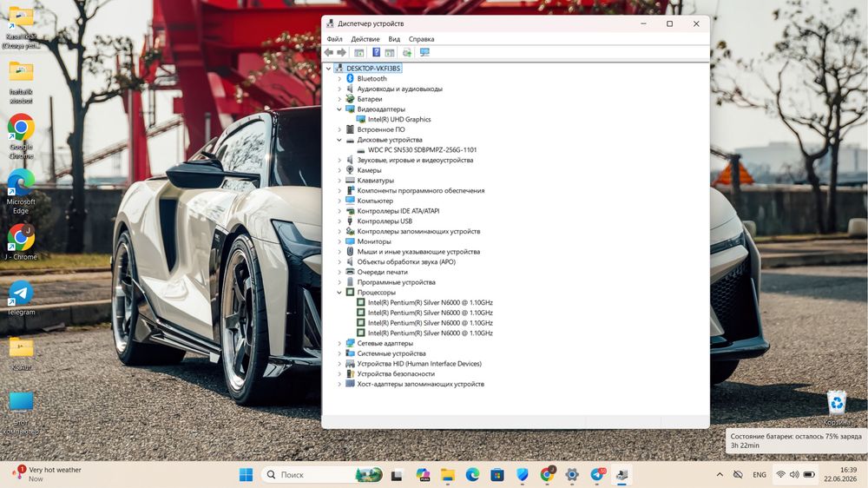868x488 pixels.
Task: Expand the Клавиатуры category
Action: (339, 181)
